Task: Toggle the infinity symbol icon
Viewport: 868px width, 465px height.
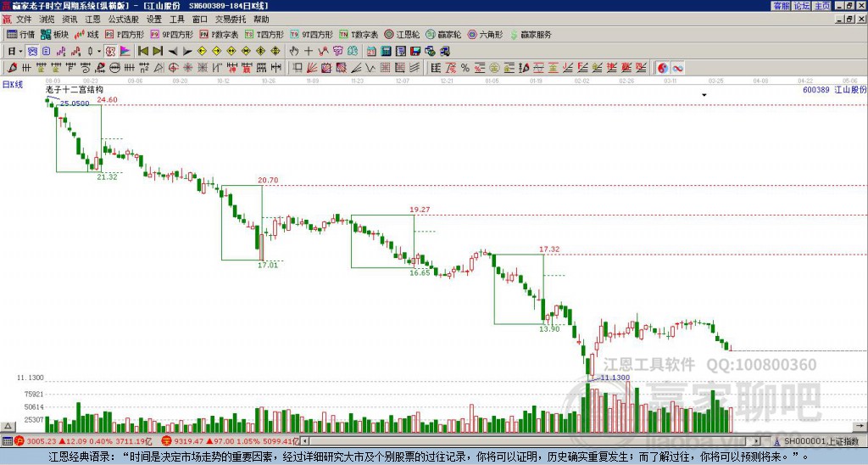Action: [x=677, y=68]
